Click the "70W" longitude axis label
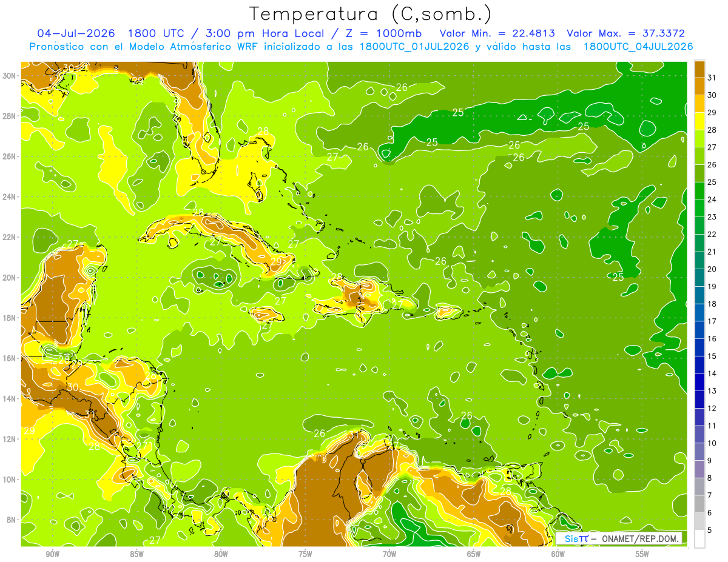728x562 pixels. coord(389,554)
